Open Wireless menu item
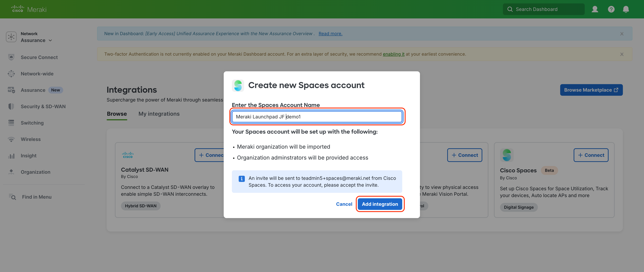644x272 pixels. [x=30, y=139]
